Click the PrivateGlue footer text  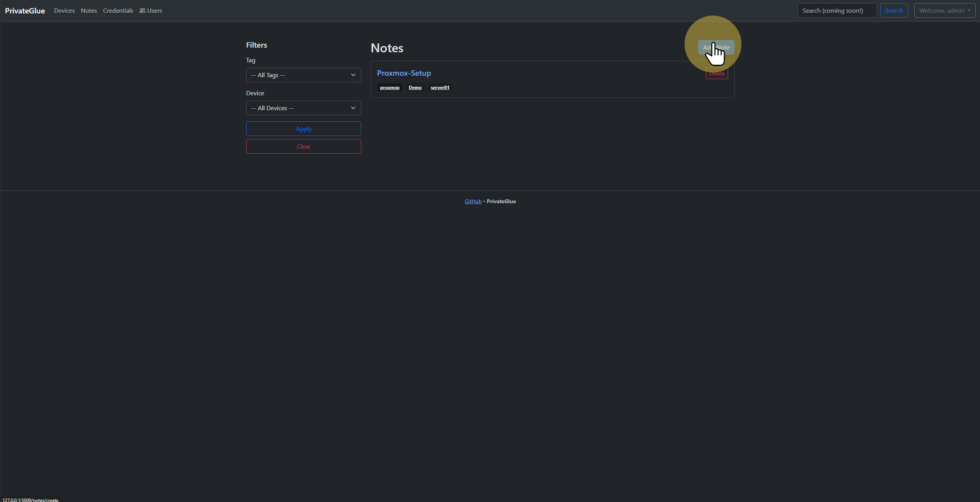[501, 201]
